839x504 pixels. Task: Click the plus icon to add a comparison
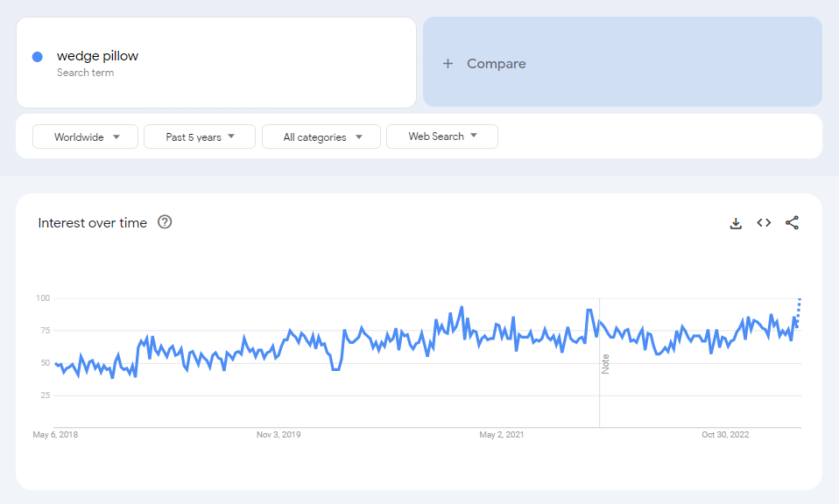(448, 63)
